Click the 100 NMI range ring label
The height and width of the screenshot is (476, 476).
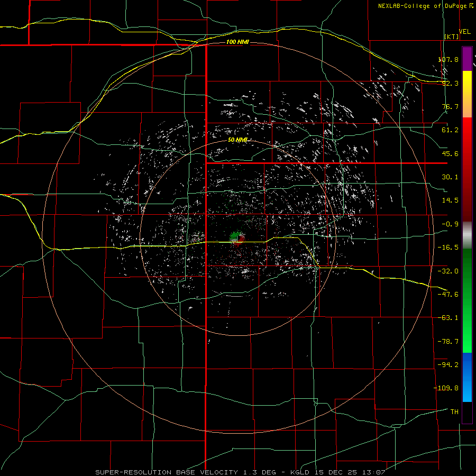237,42
